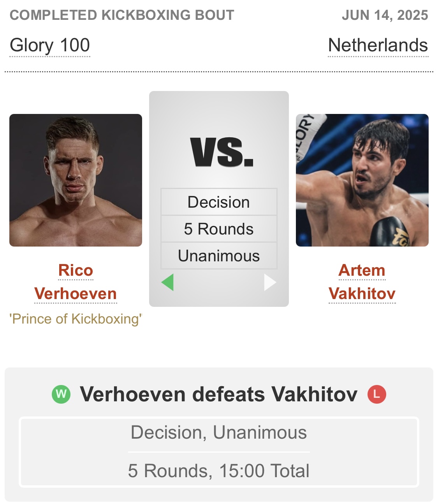Open Rico Verhoeven's fighter photo
The height and width of the screenshot is (504, 438).
(x=76, y=180)
